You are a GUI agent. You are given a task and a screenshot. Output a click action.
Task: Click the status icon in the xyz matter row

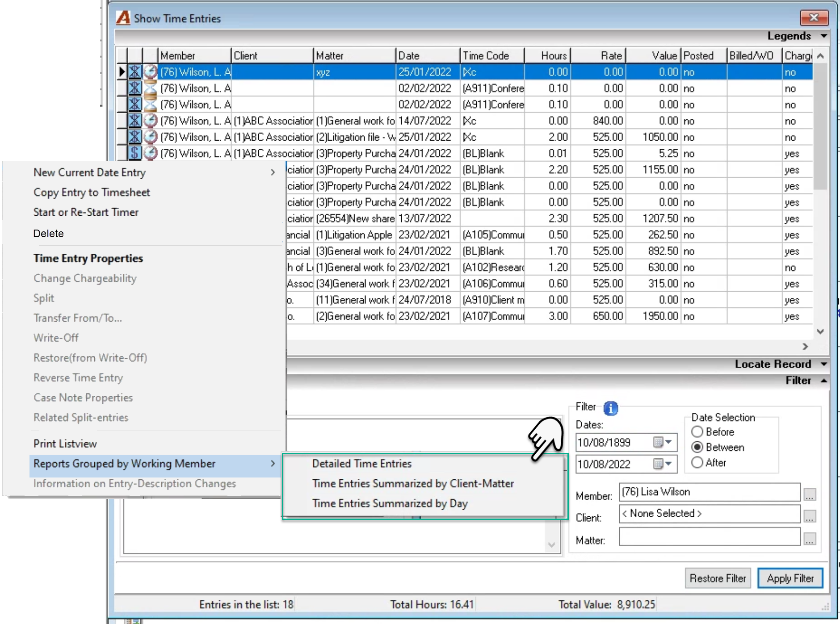point(135,72)
